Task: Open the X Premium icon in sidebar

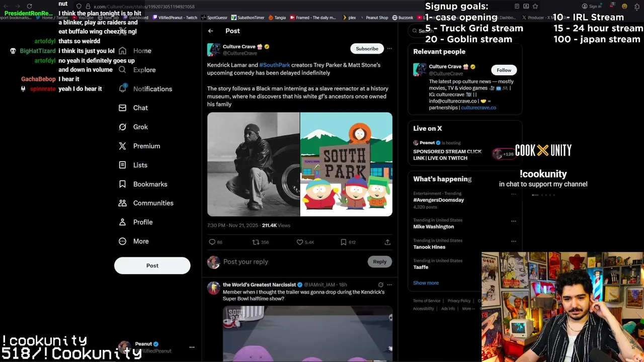Action: pyautogui.click(x=122, y=146)
